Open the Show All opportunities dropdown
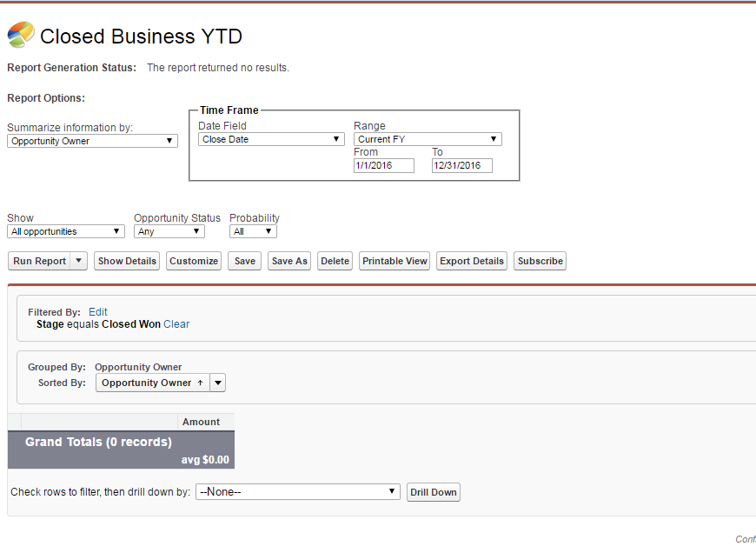The height and width of the screenshot is (553, 756). click(x=66, y=231)
